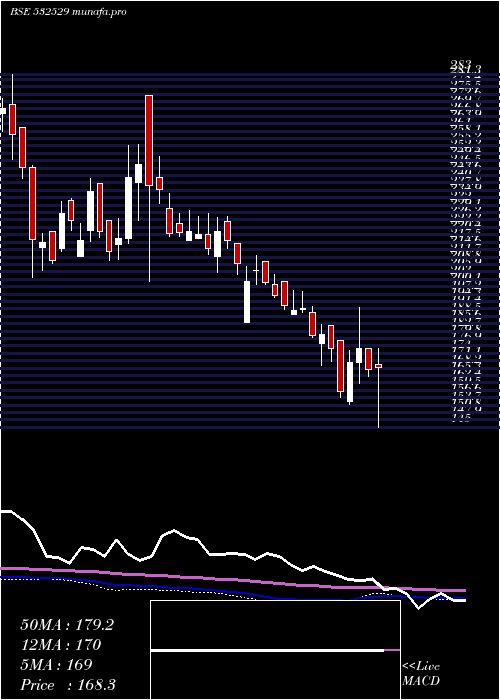The width and height of the screenshot is (500, 700).
Task: Click the BSE 532529 munafa.pro title text
Action: (68, 12)
